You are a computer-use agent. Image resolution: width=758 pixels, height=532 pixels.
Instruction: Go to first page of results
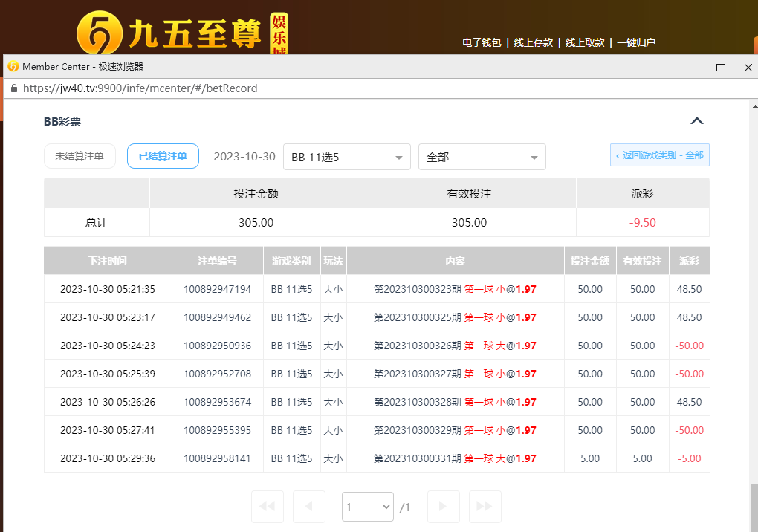(x=268, y=506)
